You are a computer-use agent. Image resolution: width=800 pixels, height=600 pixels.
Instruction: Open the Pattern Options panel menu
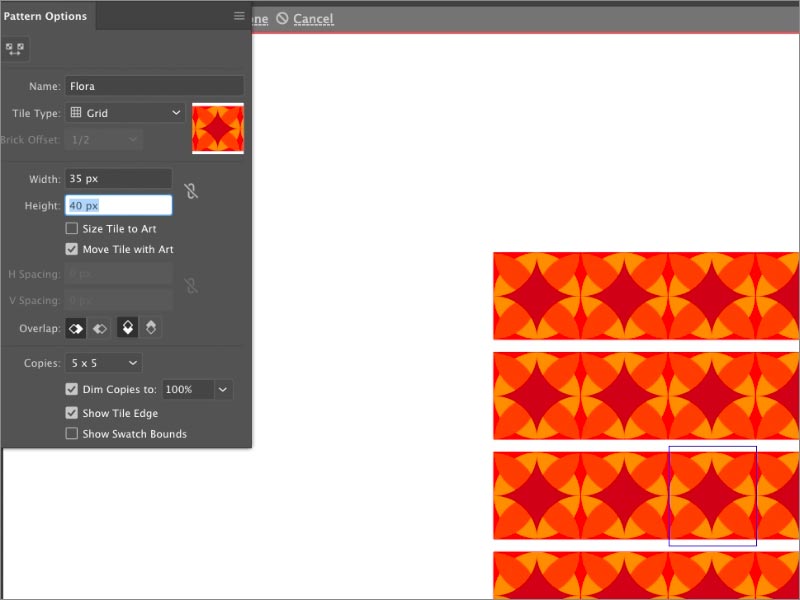point(239,16)
